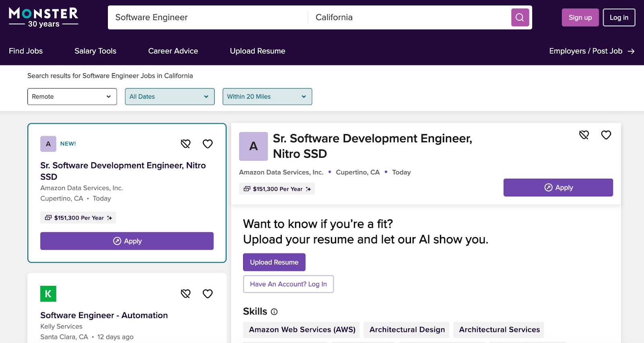Screen dimensions: 644x343
Task: Open Within 20 Miles distance dropdown
Action: click(267, 97)
